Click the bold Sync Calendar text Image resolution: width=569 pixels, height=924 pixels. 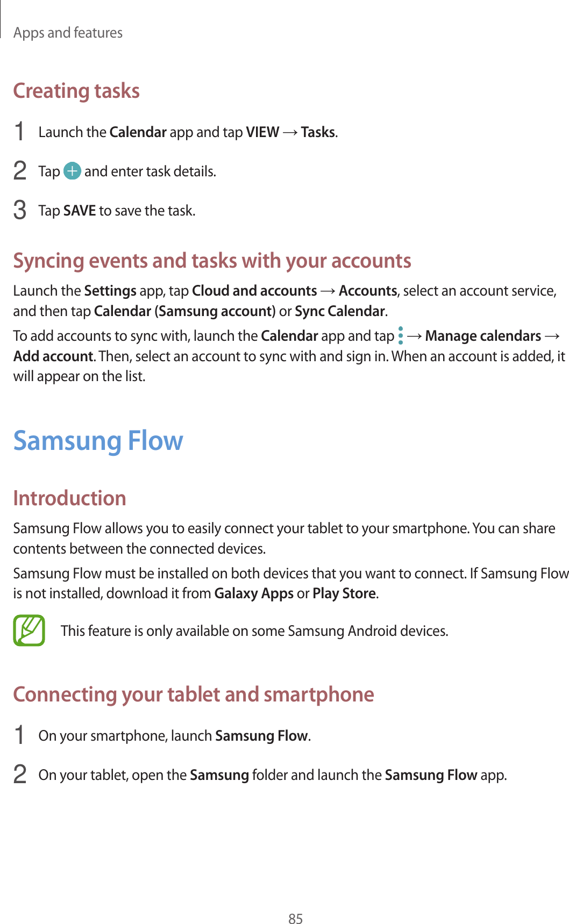[x=340, y=311]
